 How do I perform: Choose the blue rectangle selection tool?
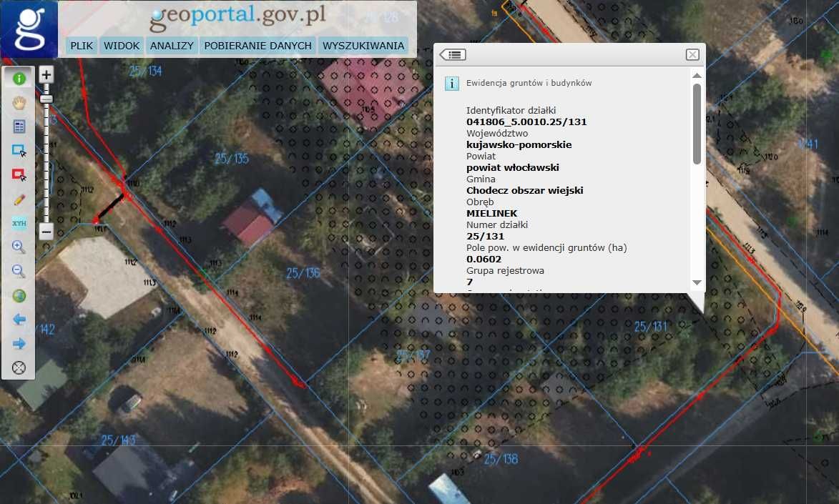[19, 150]
